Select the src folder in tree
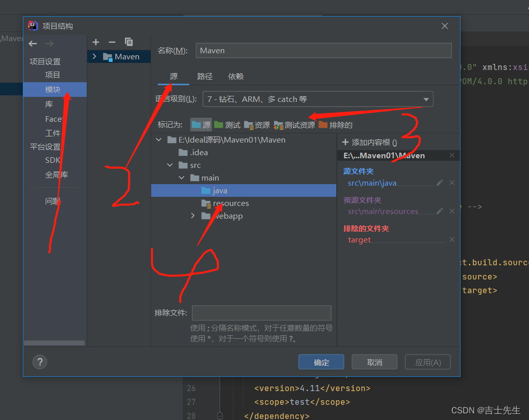 coord(190,165)
